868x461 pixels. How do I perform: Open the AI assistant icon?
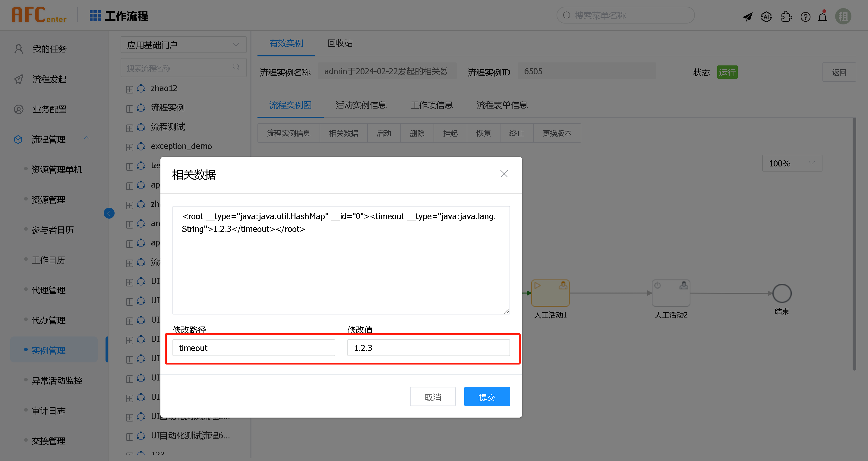tap(766, 17)
